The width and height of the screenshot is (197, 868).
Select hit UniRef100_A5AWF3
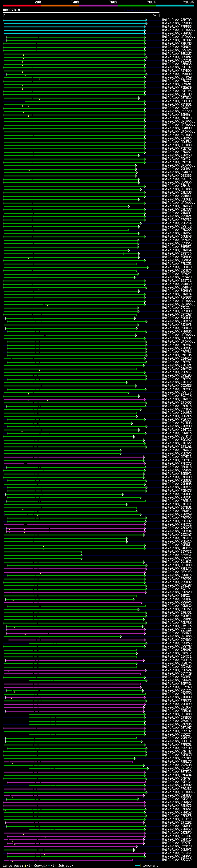point(177,118)
